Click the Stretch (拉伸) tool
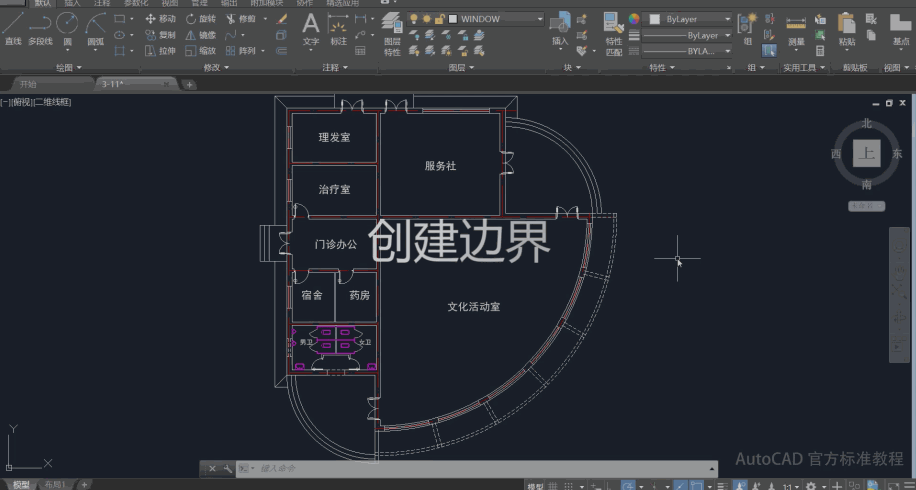The height and width of the screenshot is (490, 916). click(x=160, y=51)
